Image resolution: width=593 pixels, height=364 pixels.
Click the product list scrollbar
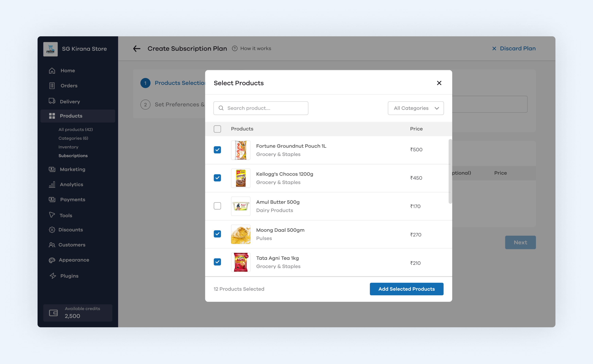(450, 171)
